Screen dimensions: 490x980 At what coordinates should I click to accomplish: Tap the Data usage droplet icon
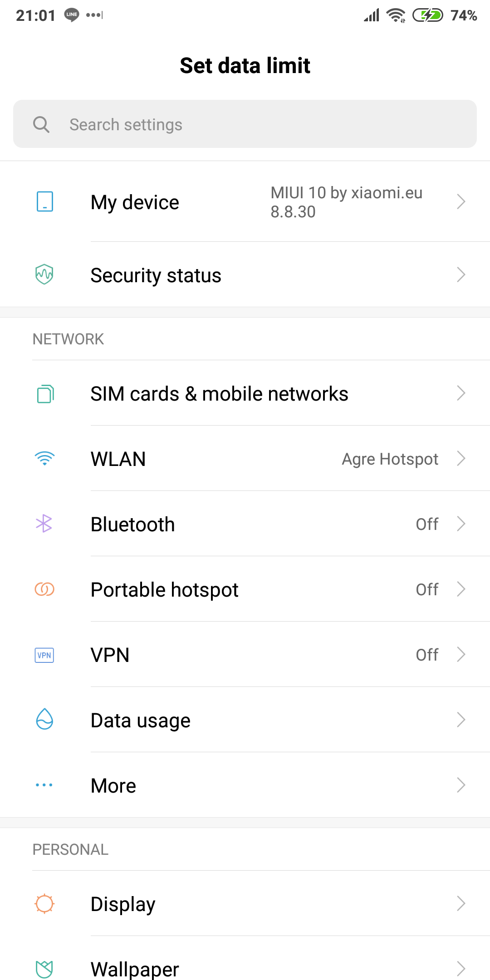point(44,719)
